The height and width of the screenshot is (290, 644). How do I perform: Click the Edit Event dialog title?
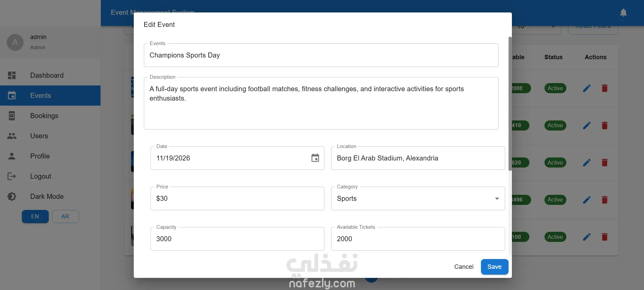tap(159, 25)
